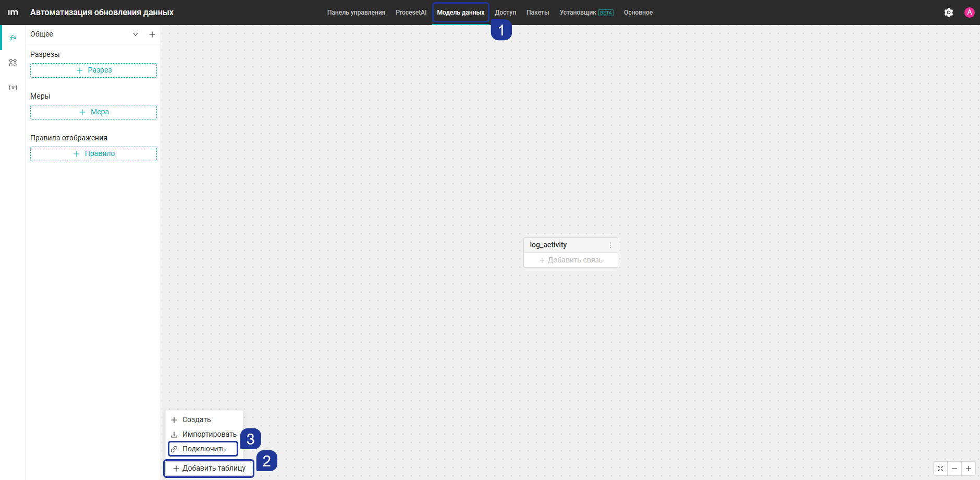The width and height of the screenshot is (980, 480).
Task: Choose Создать from the table menu
Action: pyautogui.click(x=204, y=420)
